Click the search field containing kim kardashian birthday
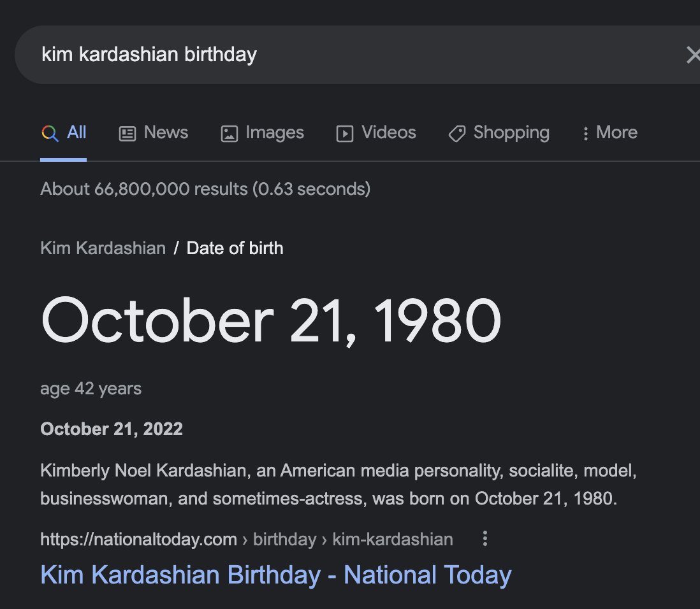700x609 pixels. click(357, 54)
